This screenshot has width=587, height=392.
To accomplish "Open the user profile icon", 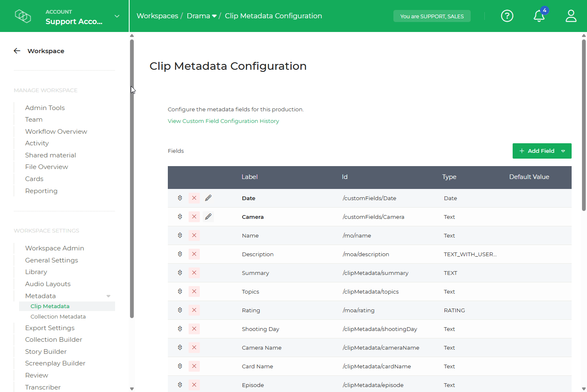I will click(x=571, y=16).
